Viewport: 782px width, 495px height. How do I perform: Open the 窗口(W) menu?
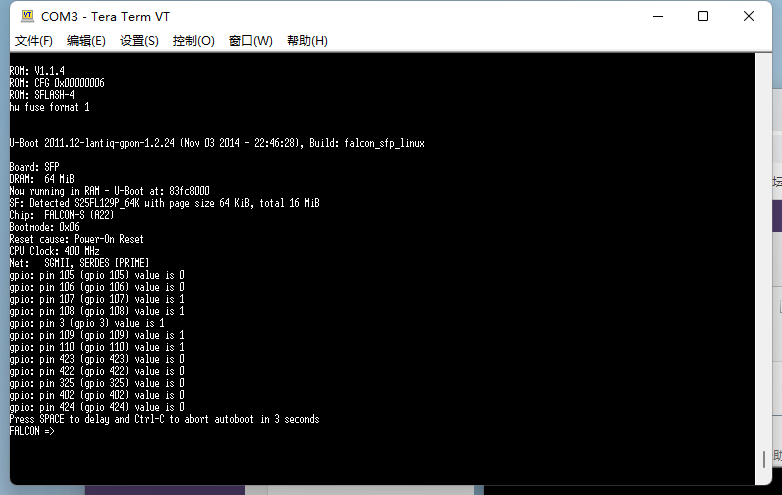250,41
